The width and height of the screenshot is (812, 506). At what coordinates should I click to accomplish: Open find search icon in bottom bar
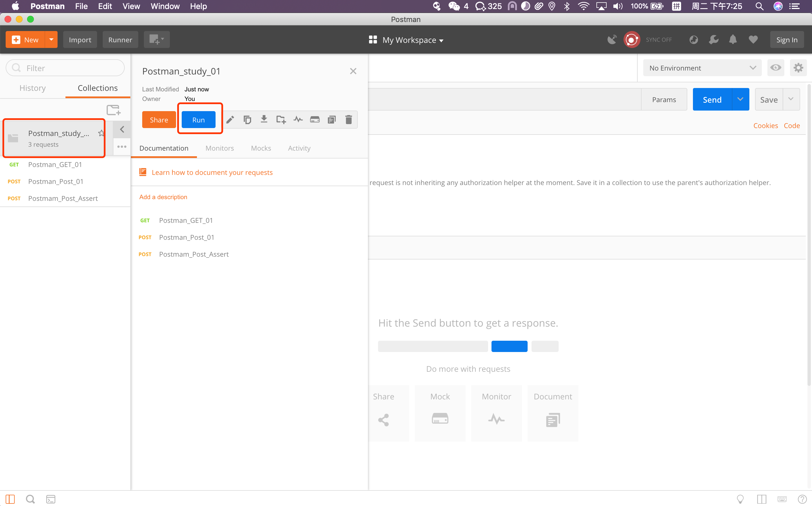click(30, 499)
